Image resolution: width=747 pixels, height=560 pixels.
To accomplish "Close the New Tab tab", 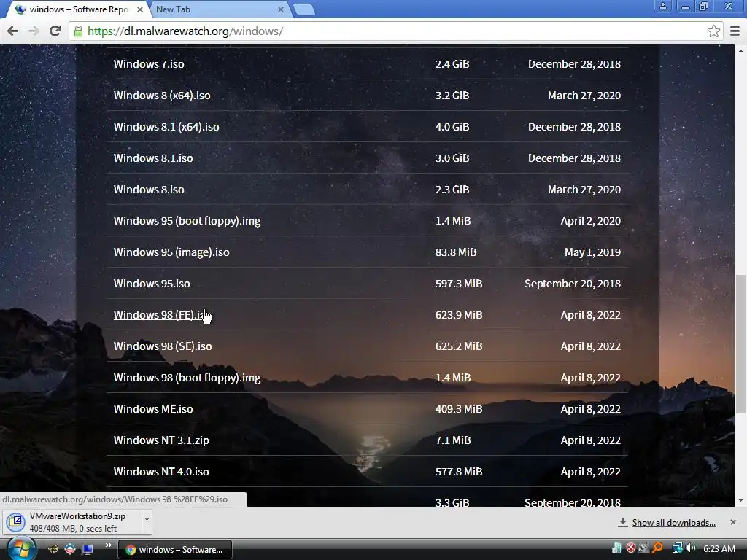I will tap(281, 9).
